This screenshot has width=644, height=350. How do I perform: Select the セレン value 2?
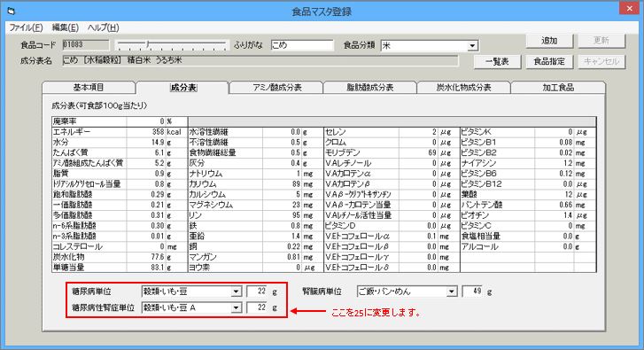point(418,132)
